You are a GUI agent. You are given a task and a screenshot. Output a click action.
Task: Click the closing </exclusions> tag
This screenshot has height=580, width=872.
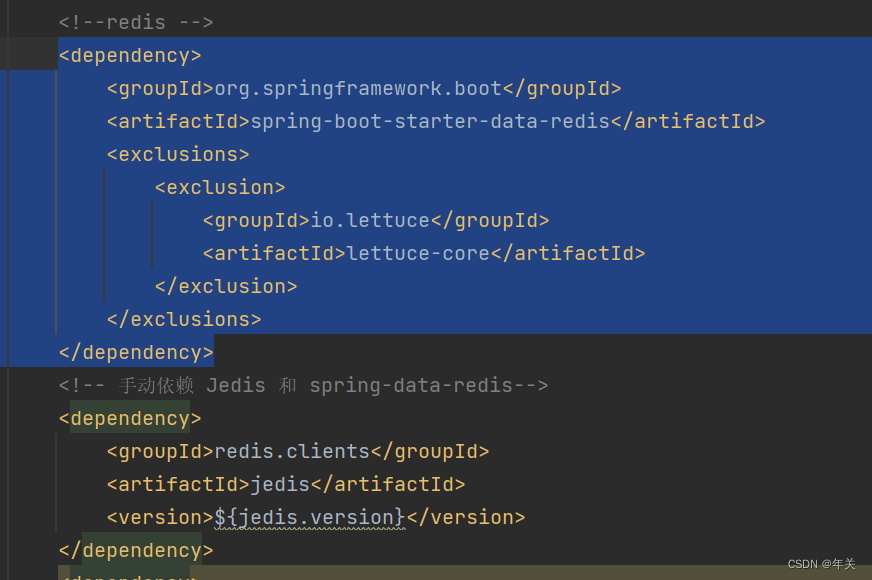pos(184,320)
